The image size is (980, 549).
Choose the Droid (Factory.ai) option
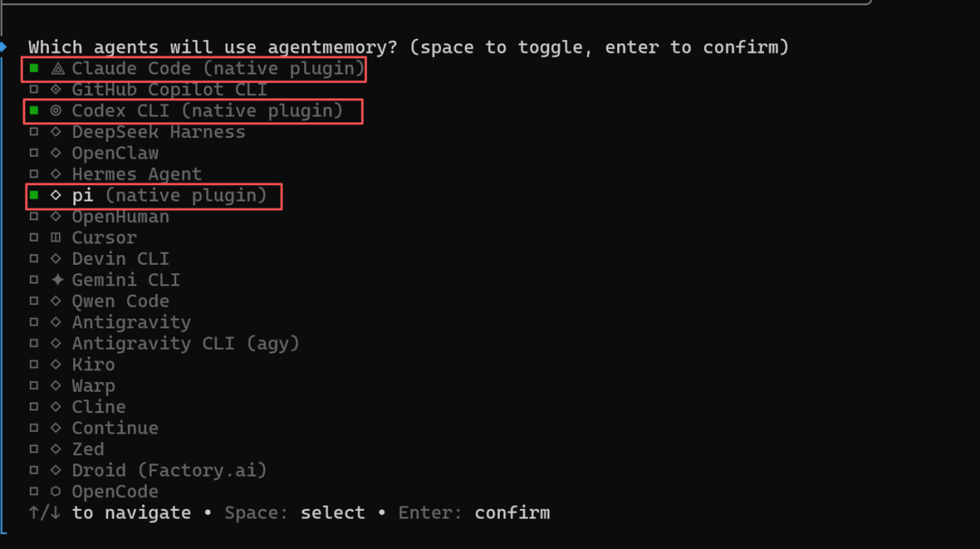[x=170, y=470]
